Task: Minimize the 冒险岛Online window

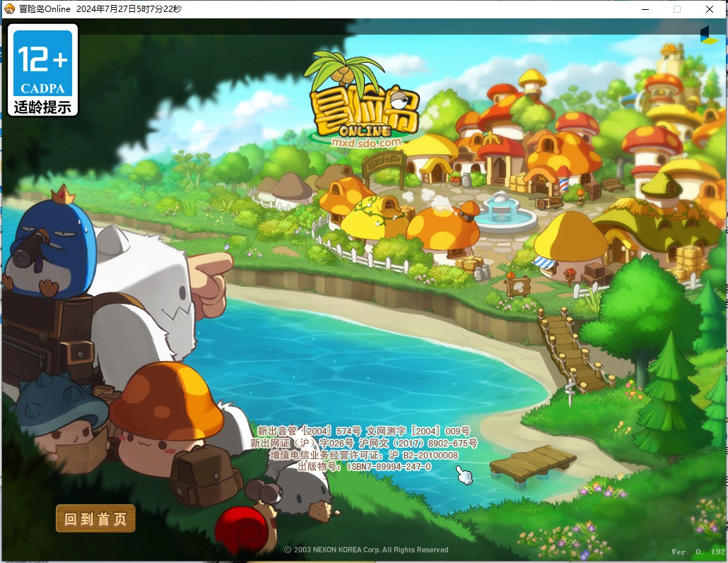Action: coord(645,9)
